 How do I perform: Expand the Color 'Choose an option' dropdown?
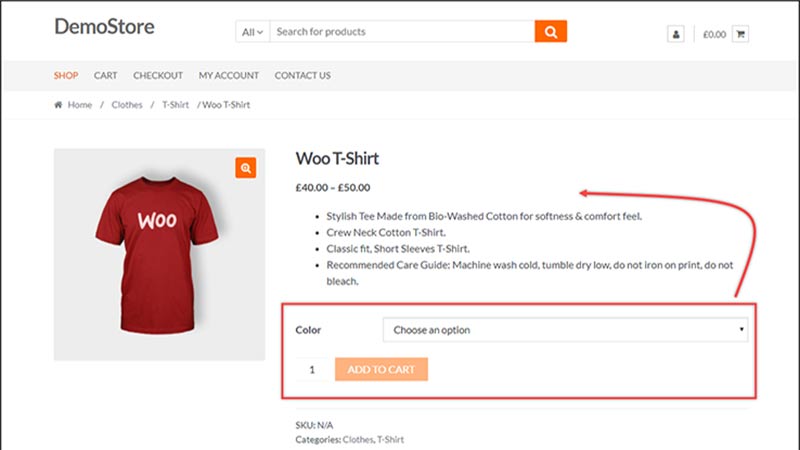point(565,330)
